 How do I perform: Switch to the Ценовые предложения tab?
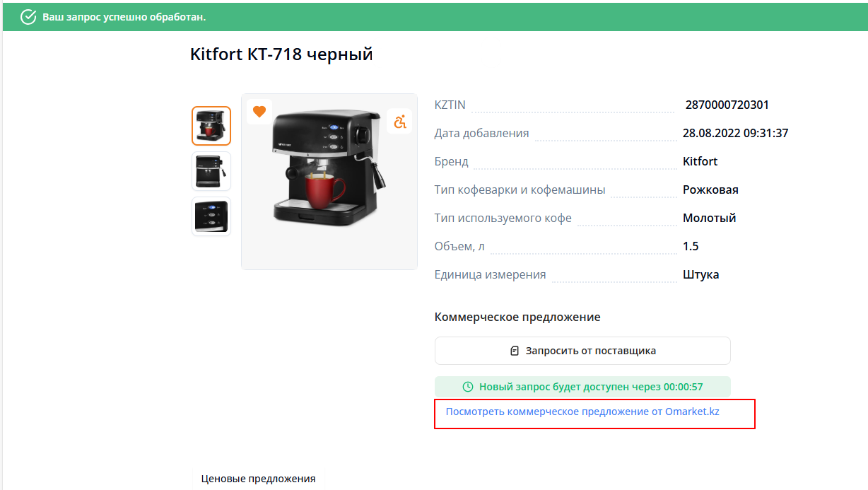pos(258,479)
